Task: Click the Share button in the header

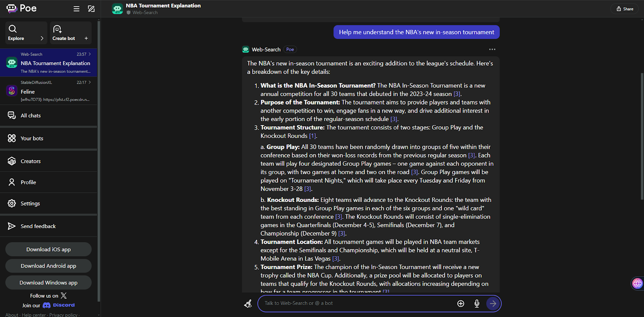Action: pos(625,9)
